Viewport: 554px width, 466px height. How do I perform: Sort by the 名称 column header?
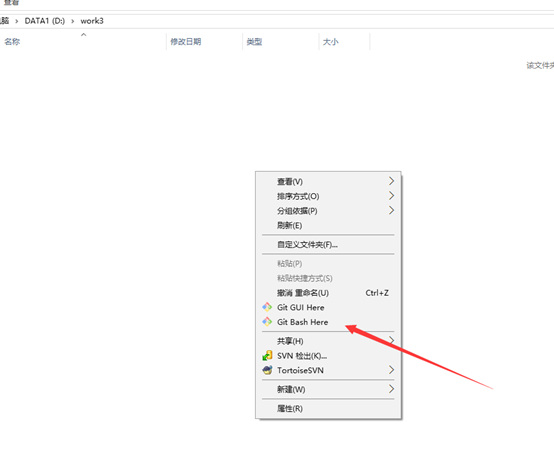pos(83,42)
